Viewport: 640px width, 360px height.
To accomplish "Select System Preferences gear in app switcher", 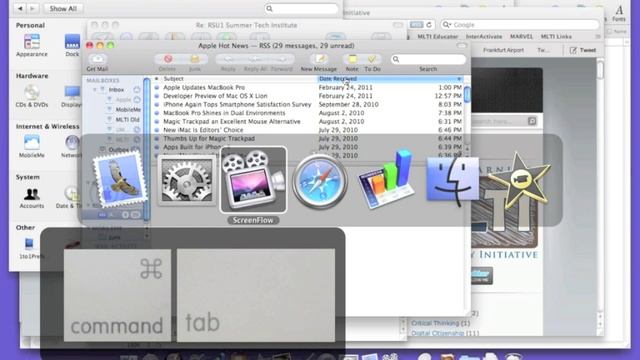I will point(187,181).
